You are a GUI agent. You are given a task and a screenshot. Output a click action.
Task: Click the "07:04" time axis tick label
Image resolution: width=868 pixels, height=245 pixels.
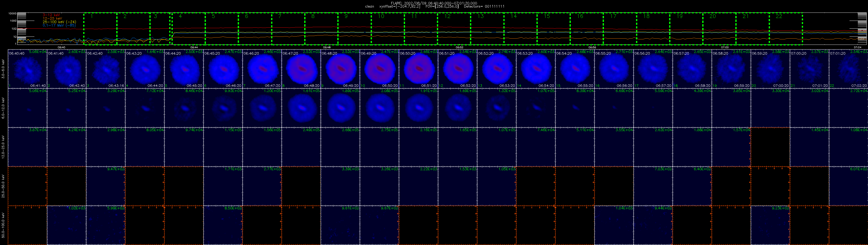coord(858,47)
